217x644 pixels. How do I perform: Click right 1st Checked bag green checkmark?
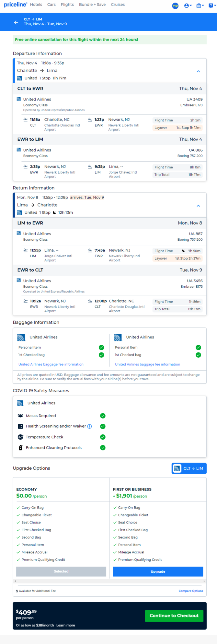coord(199,355)
